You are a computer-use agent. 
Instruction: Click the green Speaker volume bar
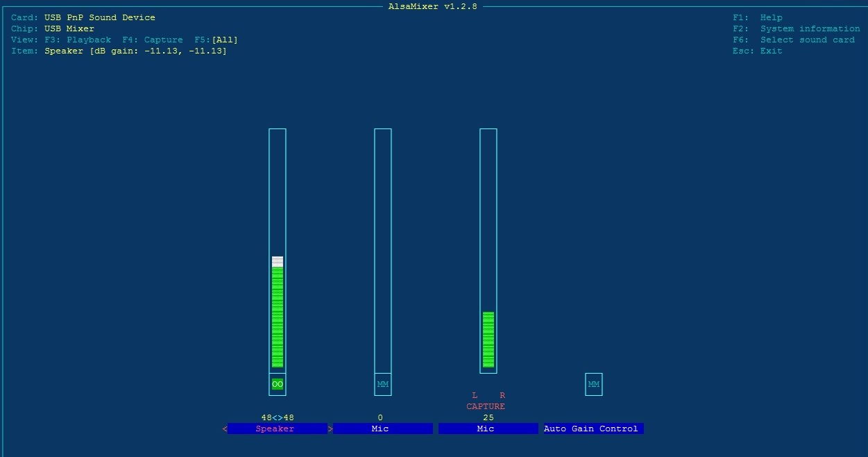tap(278, 317)
